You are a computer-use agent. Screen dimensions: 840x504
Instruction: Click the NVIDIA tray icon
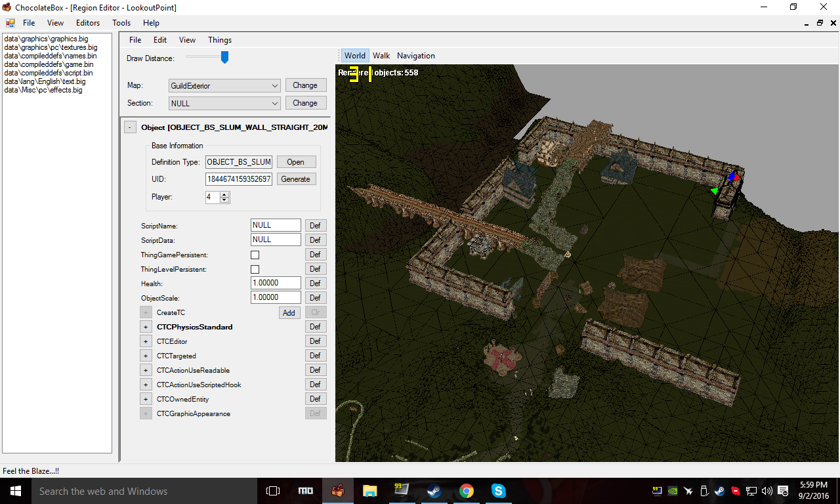[673, 491]
